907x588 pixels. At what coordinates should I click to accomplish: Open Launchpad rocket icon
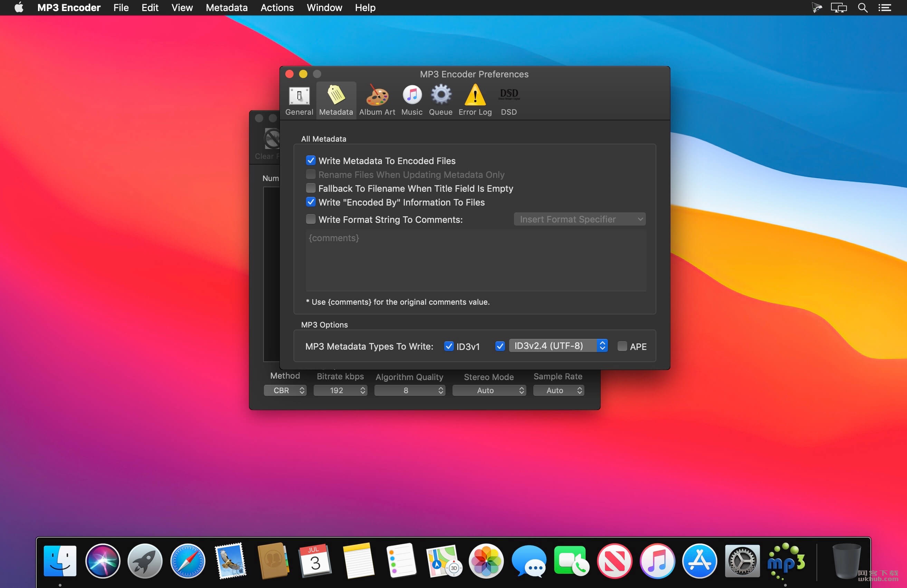pyautogui.click(x=145, y=561)
